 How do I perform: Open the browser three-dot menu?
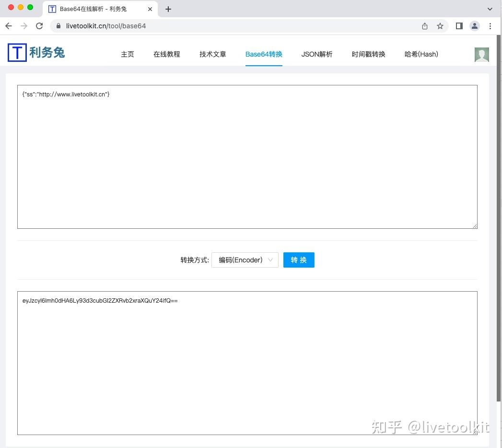point(490,26)
